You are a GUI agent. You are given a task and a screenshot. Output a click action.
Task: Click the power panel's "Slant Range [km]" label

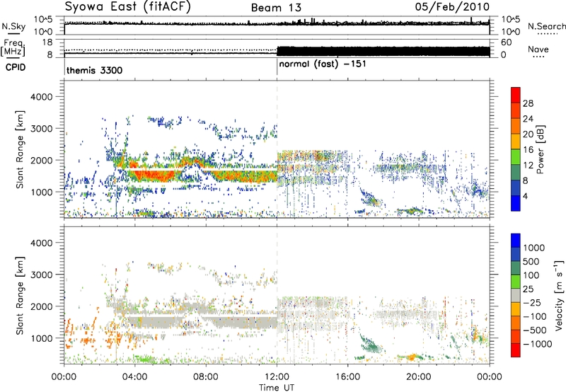point(20,149)
